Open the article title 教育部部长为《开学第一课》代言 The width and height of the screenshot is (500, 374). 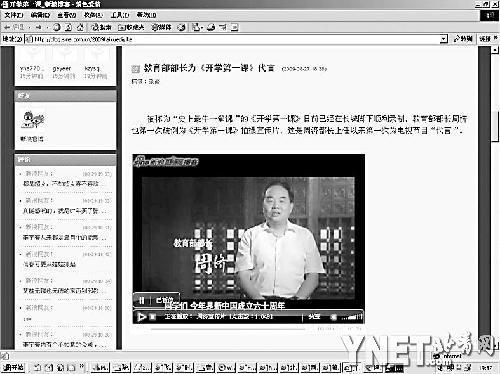coord(209,68)
